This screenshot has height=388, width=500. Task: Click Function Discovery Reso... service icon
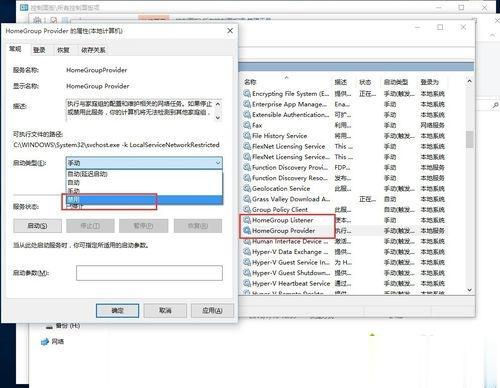pyautogui.click(x=247, y=178)
